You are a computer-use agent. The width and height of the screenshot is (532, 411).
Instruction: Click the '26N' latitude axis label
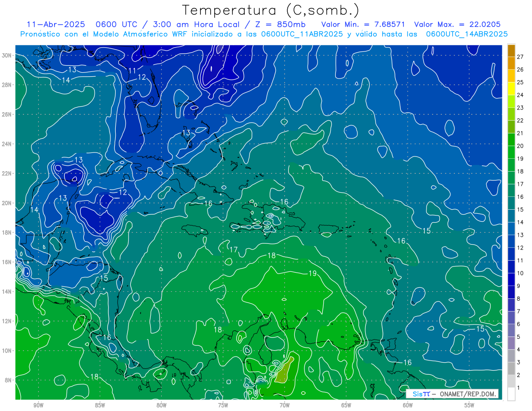[8, 114]
